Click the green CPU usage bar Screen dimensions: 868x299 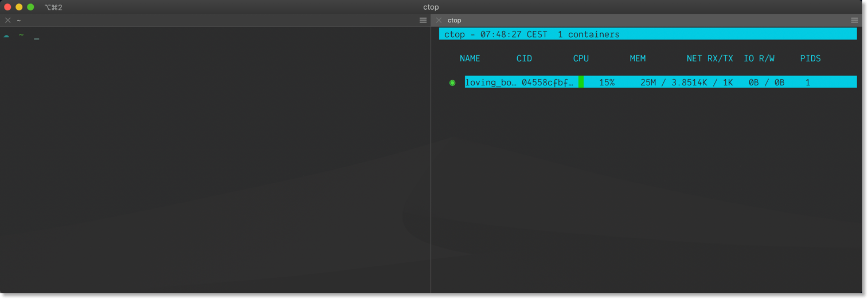[x=581, y=82]
